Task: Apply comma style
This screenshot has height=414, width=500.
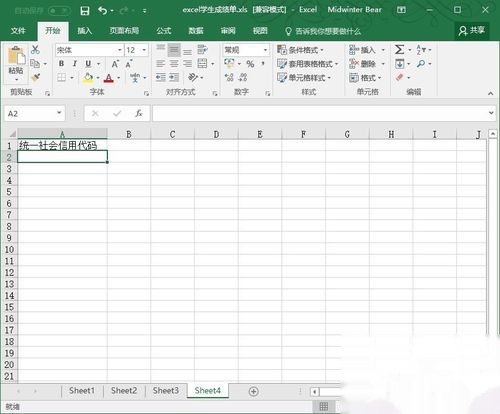Action: pos(263,63)
